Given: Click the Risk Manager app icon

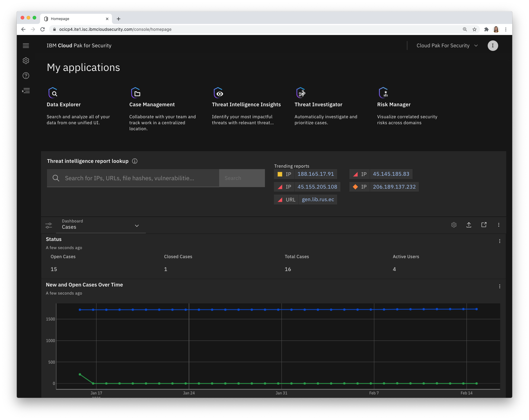Looking at the screenshot, I should (384, 93).
